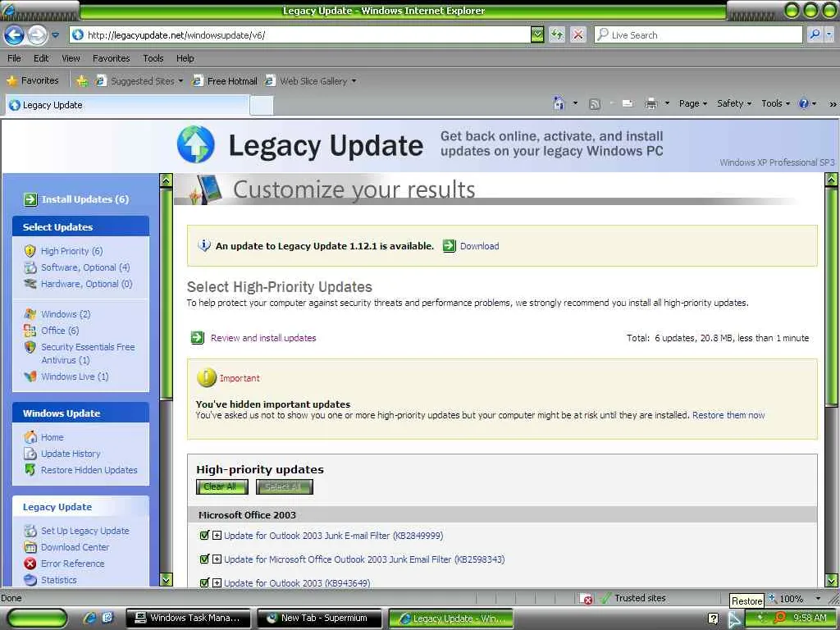Open the recent pages dropdown arrow
The height and width of the screenshot is (630, 840).
(55, 35)
